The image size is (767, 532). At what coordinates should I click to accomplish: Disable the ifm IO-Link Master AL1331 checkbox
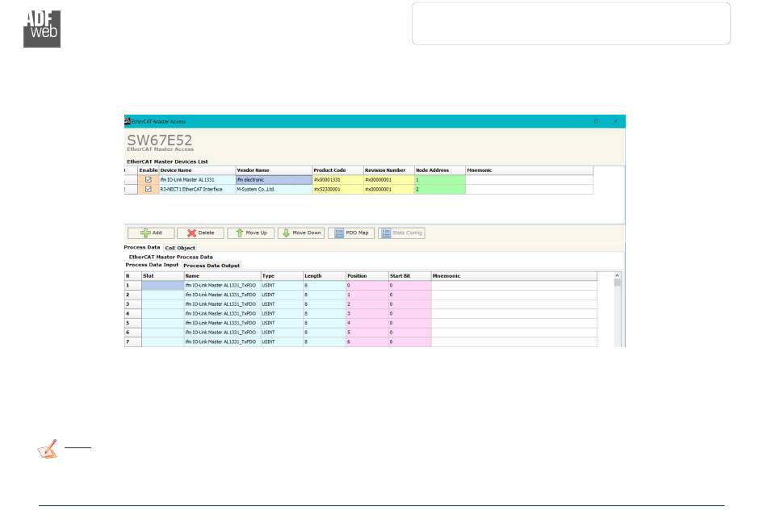tap(148, 179)
